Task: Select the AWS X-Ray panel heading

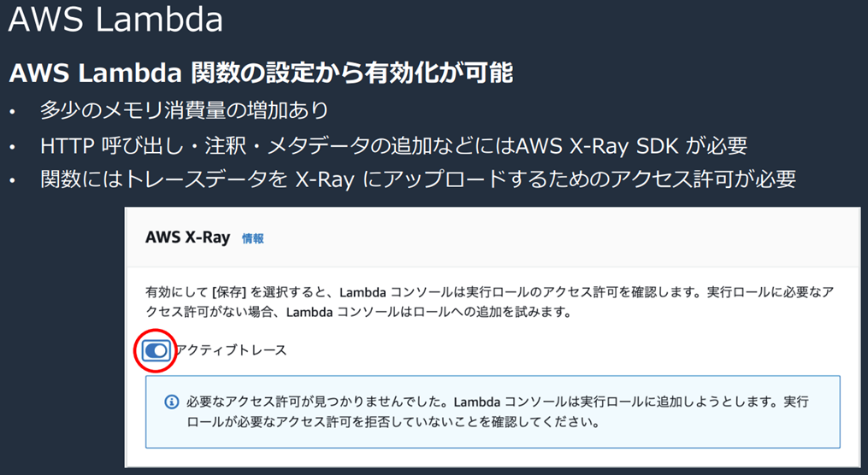Action: click(x=188, y=237)
